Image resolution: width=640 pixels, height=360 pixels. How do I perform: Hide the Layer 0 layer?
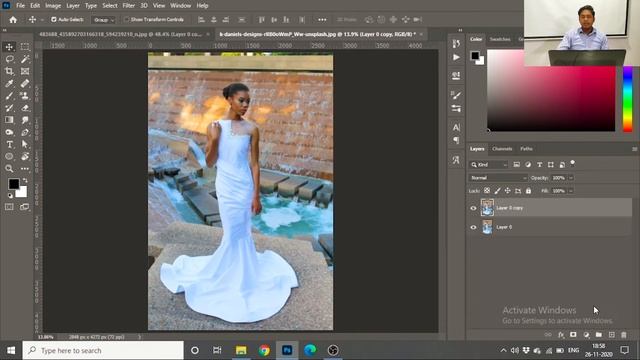pyautogui.click(x=473, y=227)
